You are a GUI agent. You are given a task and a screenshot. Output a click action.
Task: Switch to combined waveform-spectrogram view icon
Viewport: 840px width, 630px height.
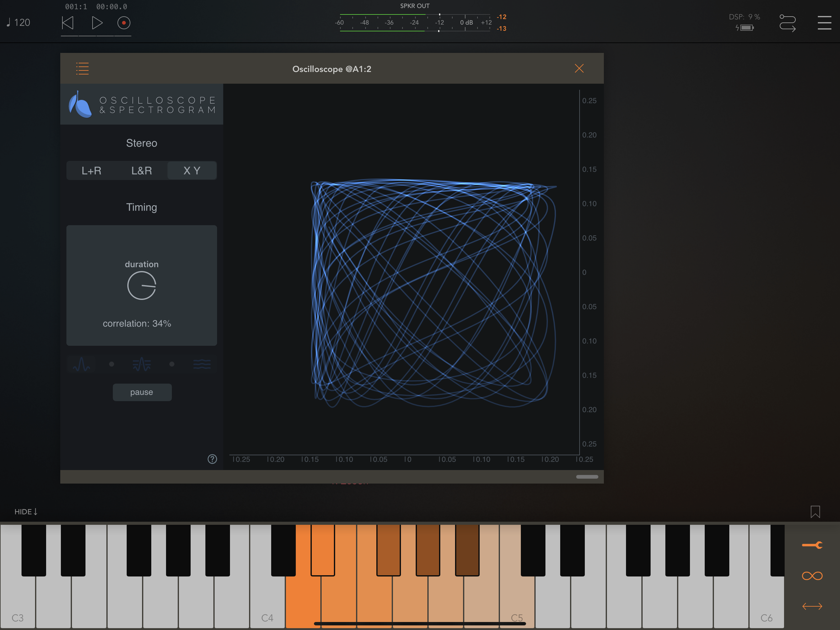tap(142, 364)
